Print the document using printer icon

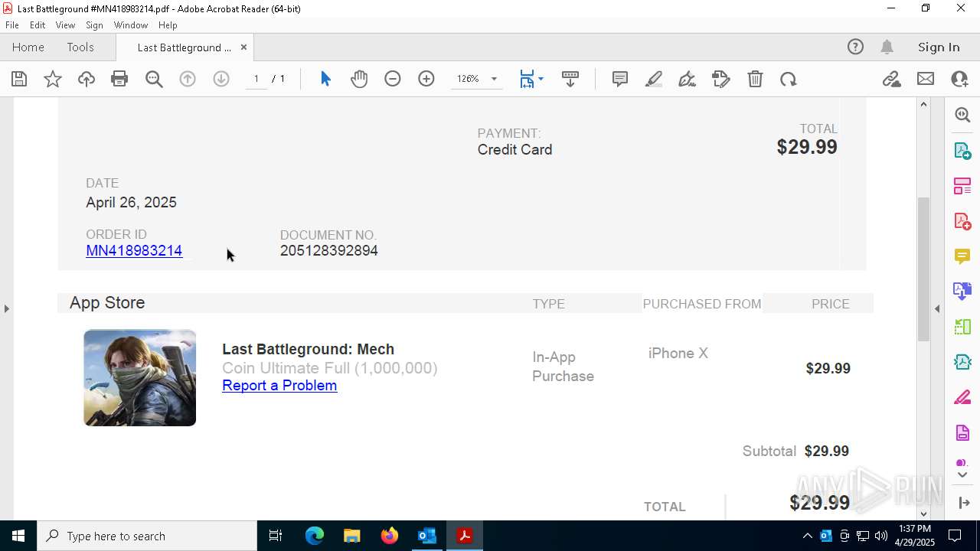tap(119, 79)
